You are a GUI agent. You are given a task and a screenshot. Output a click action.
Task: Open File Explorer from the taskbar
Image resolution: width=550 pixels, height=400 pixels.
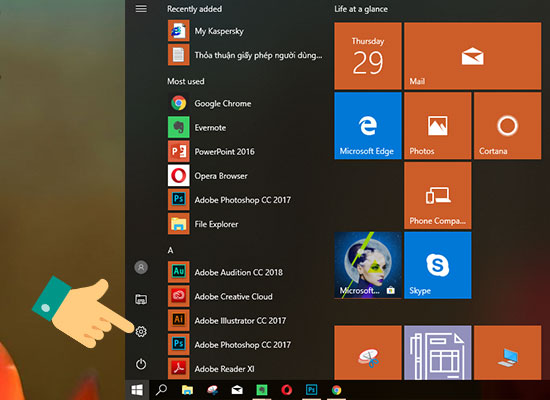[187, 390]
